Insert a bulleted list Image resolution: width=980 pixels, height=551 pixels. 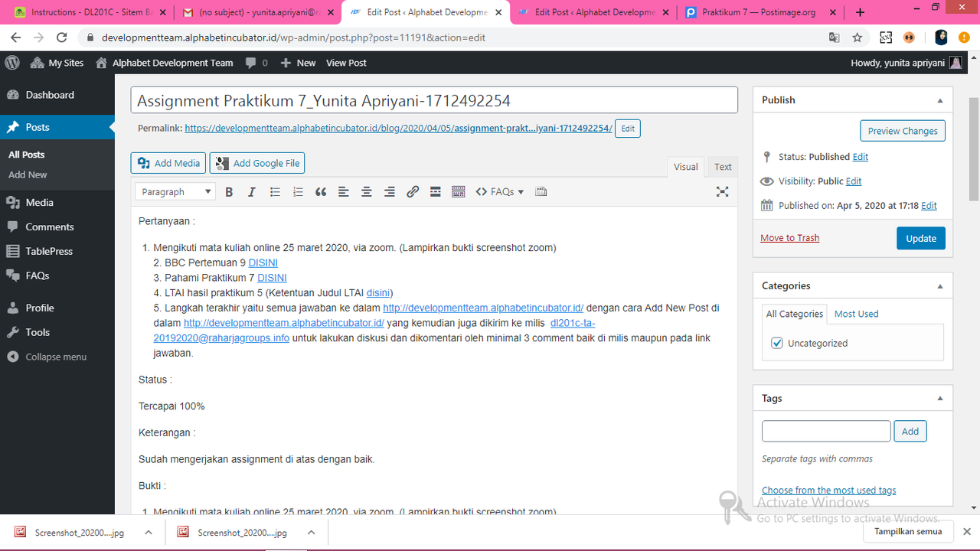coord(275,192)
